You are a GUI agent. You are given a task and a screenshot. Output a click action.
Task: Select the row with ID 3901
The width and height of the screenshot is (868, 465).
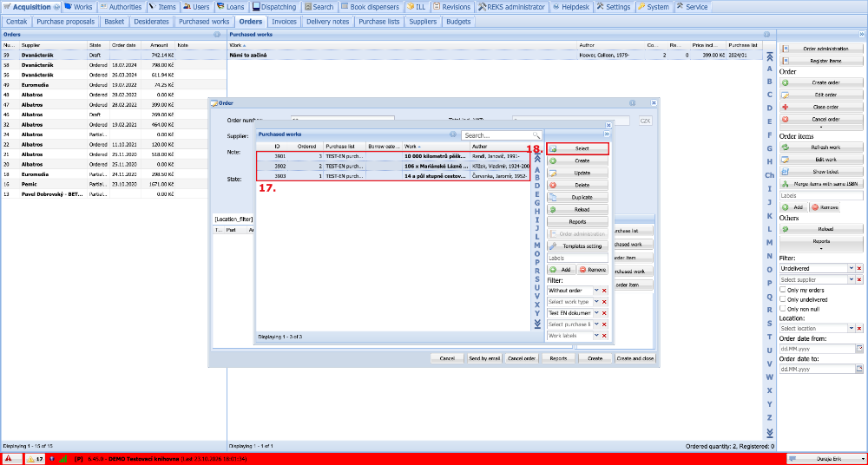(x=393, y=156)
